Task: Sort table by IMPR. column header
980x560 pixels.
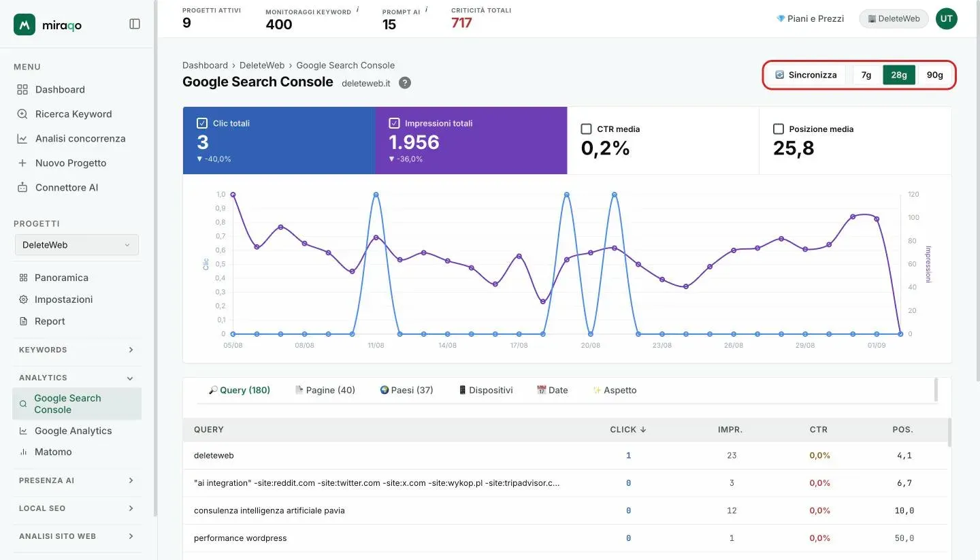Action: 730,430
